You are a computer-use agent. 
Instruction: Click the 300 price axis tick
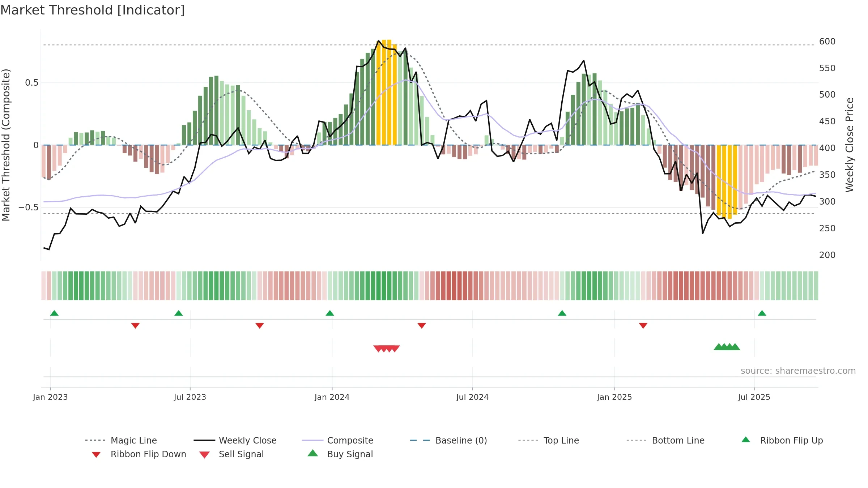click(827, 202)
